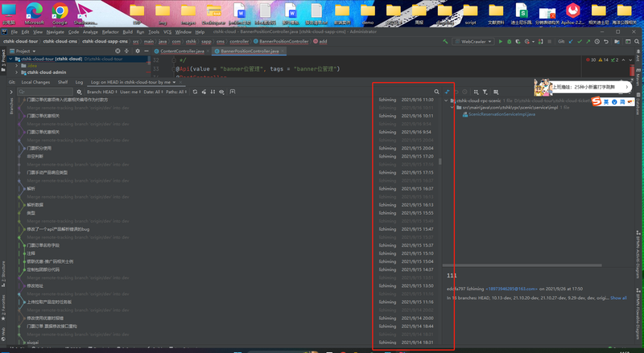Toggle the blue pin icon in changes pane

coord(448,92)
